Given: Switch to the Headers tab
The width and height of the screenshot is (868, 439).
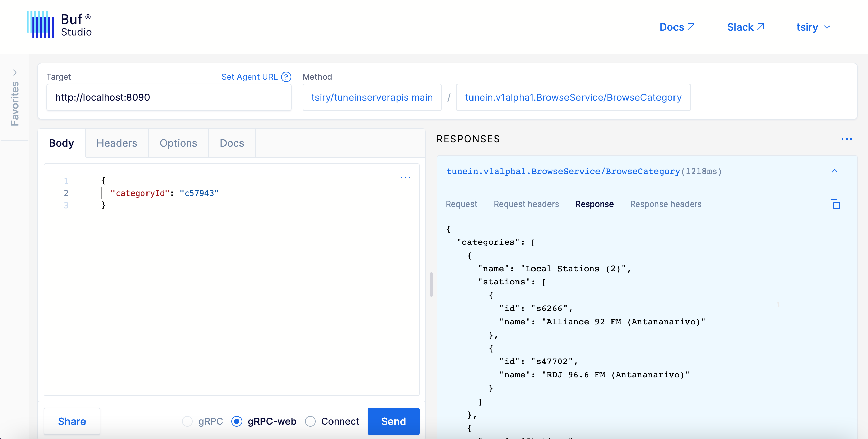Looking at the screenshot, I should click(x=117, y=143).
